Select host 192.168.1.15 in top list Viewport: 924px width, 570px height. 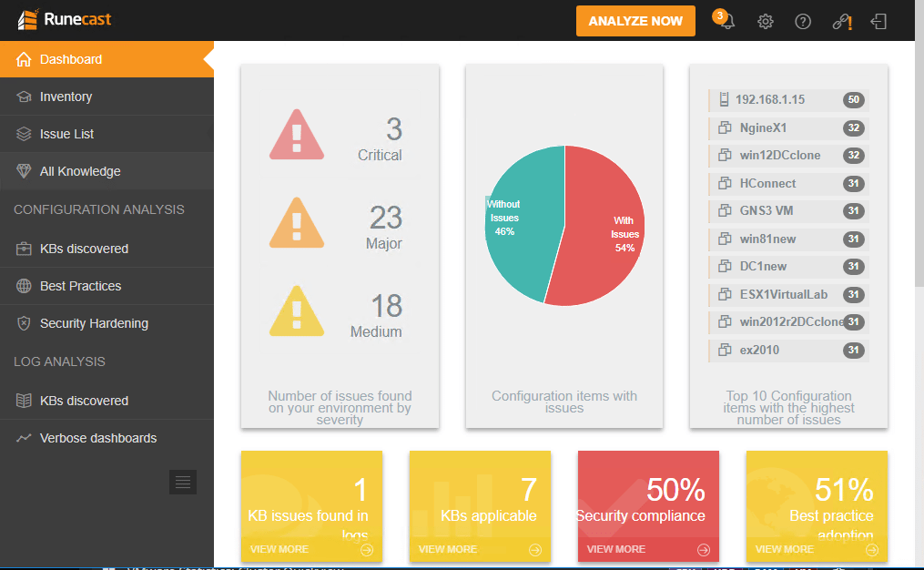pos(788,99)
